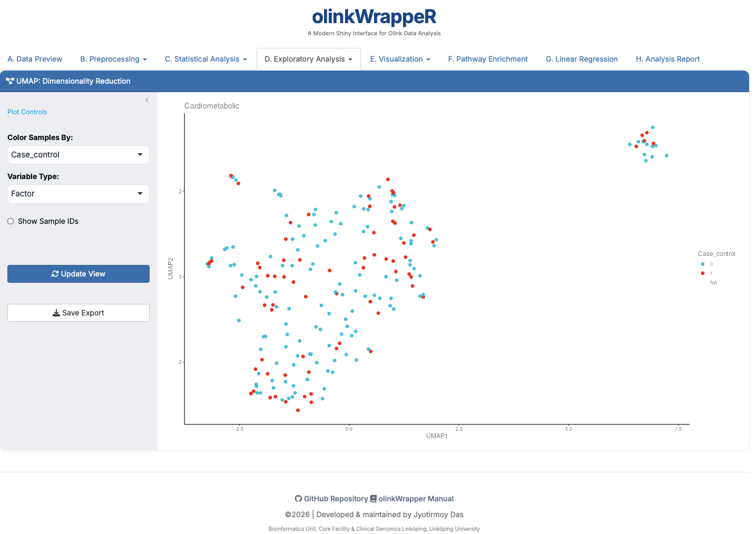756x534 pixels.
Task: Enable the Show Sample IDs checkbox
Action: pyautogui.click(x=11, y=221)
